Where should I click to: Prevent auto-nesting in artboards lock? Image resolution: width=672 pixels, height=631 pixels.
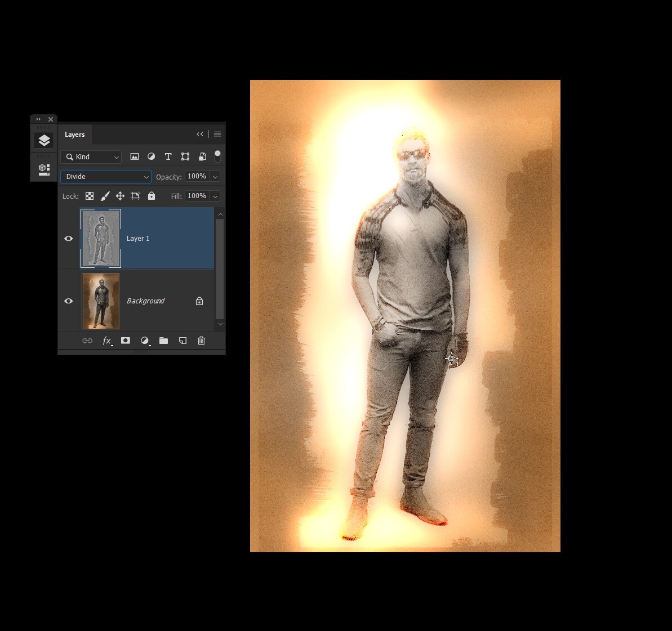(135, 196)
